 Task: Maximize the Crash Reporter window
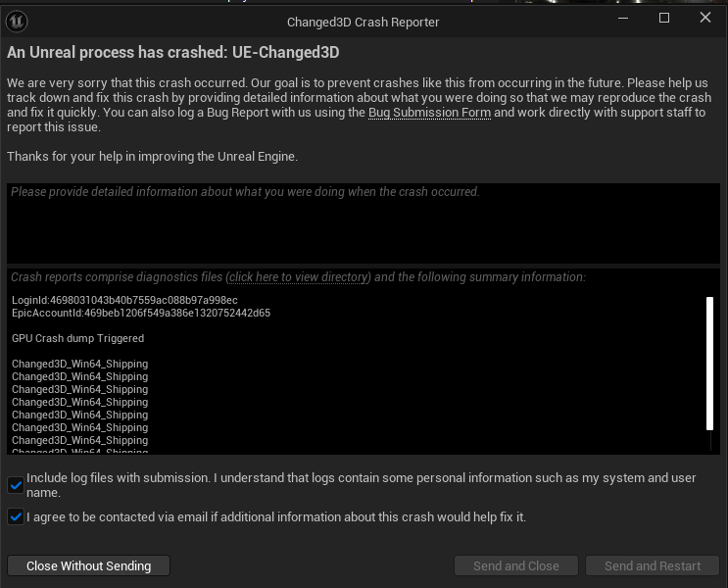click(664, 19)
